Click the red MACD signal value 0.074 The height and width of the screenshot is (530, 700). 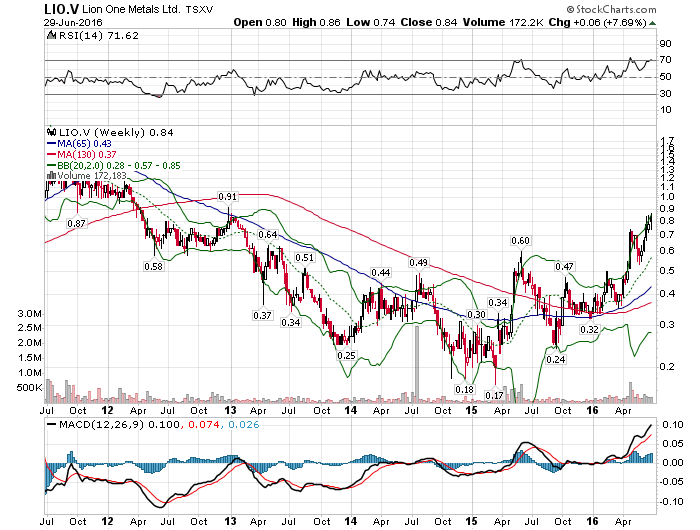coord(204,424)
